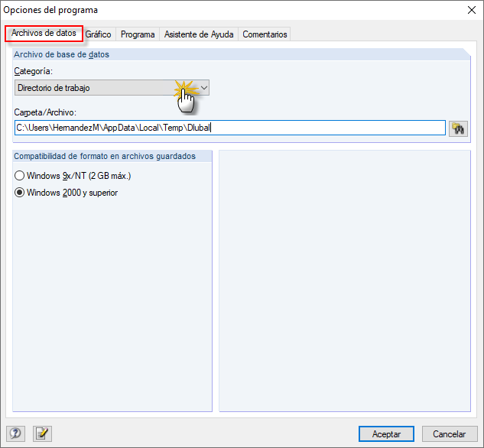Select Windows 9x/NT (2 GB máx.) option

(x=73, y=176)
